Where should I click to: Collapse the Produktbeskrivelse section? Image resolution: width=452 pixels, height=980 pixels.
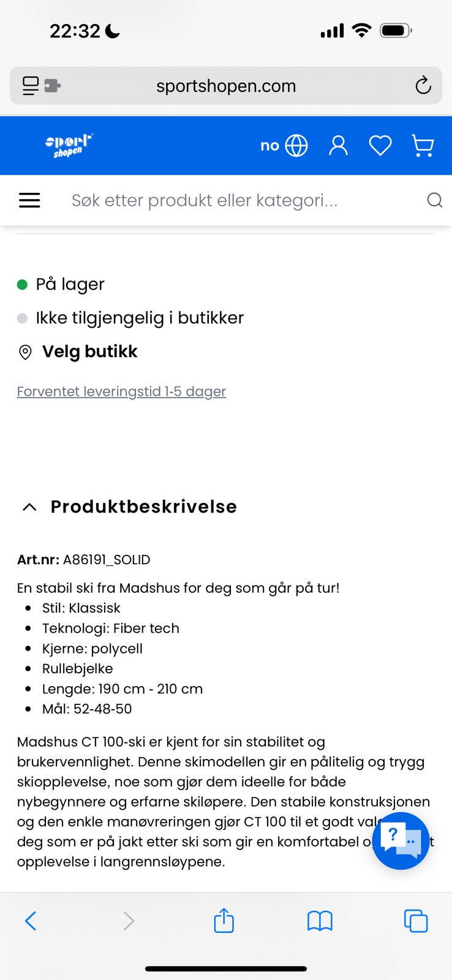tap(29, 507)
